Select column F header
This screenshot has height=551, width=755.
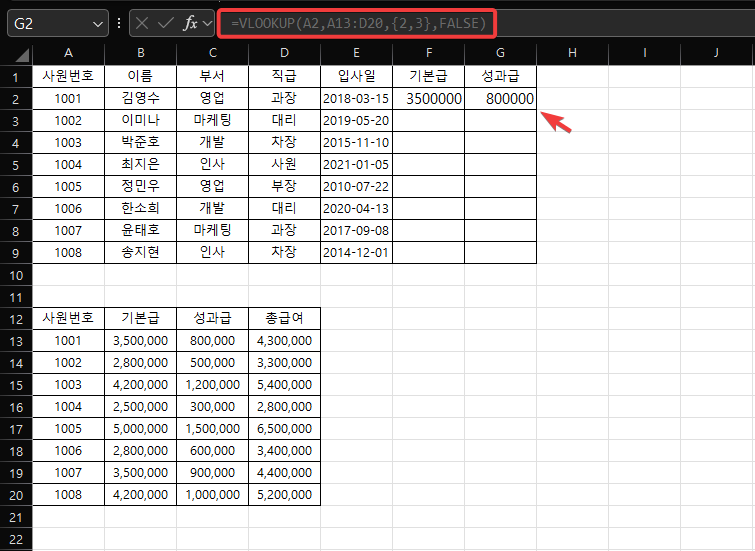[x=429, y=53]
